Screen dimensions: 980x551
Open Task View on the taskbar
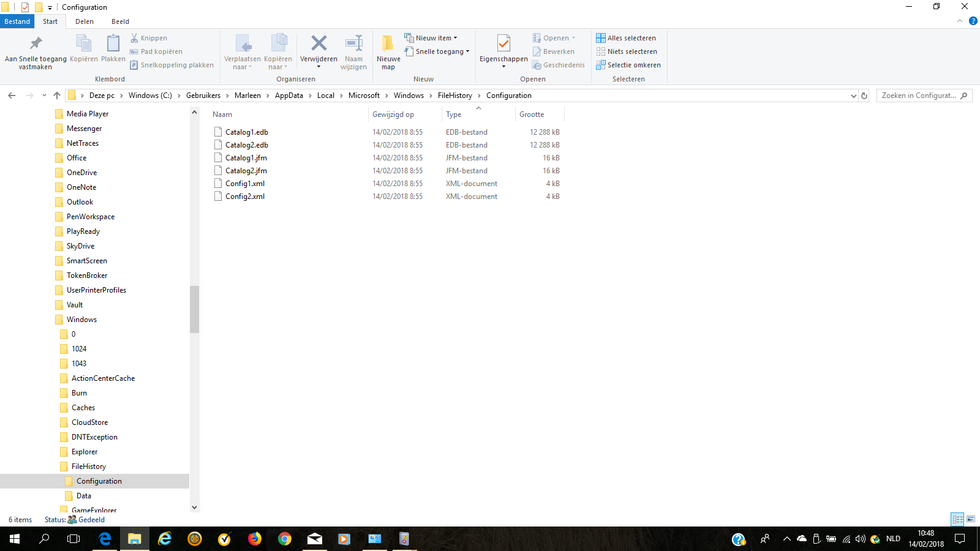[x=73, y=539]
